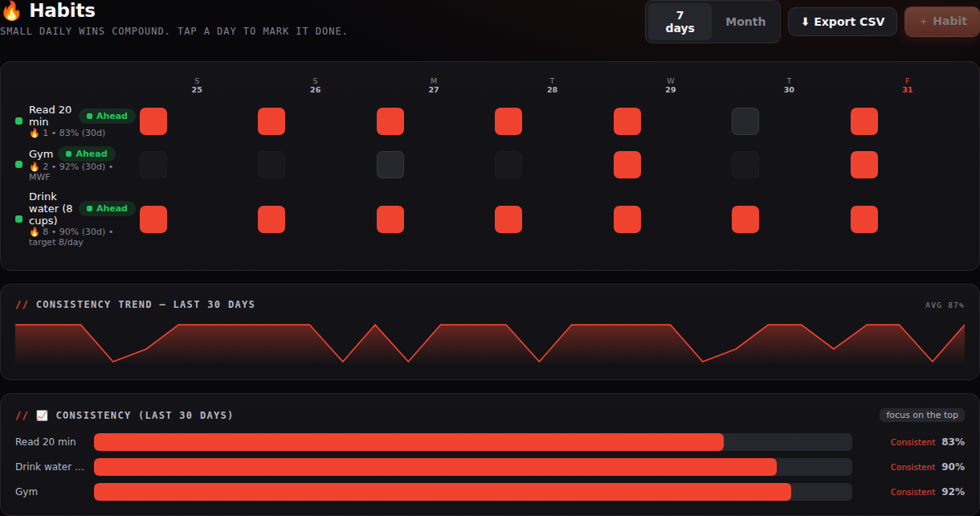Toggle Drink water for Tuesday 28
980x516 pixels.
tap(508, 219)
